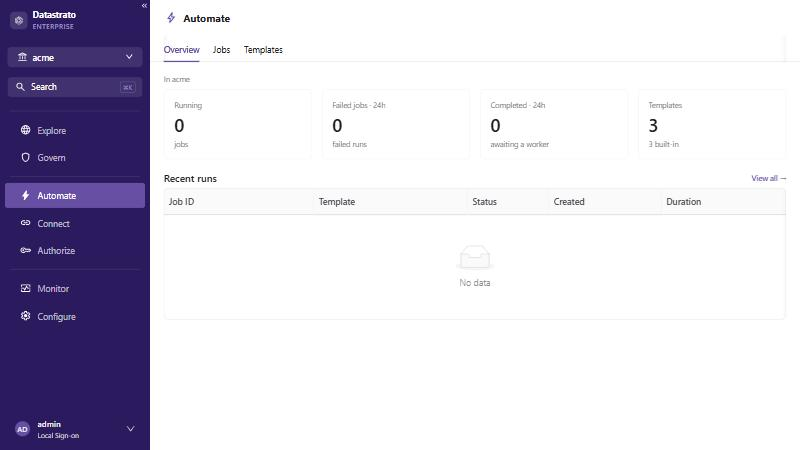Viewport: 800px width, 450px height.
Task: Click the magnifier icon in Search
Action: (x=20, y=87)
